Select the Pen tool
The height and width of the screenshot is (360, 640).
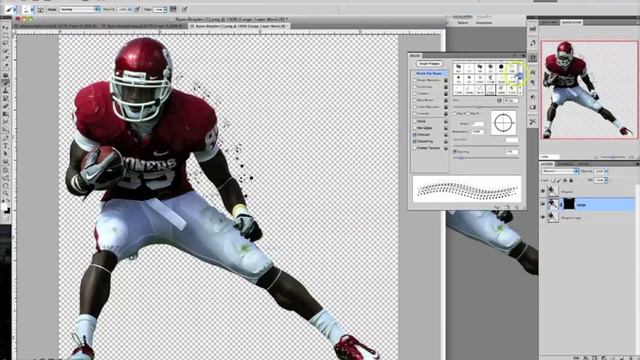[5, 138]
